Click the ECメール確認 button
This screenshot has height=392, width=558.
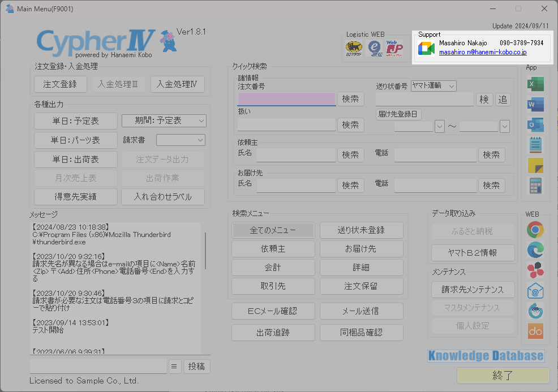point(273,311)
